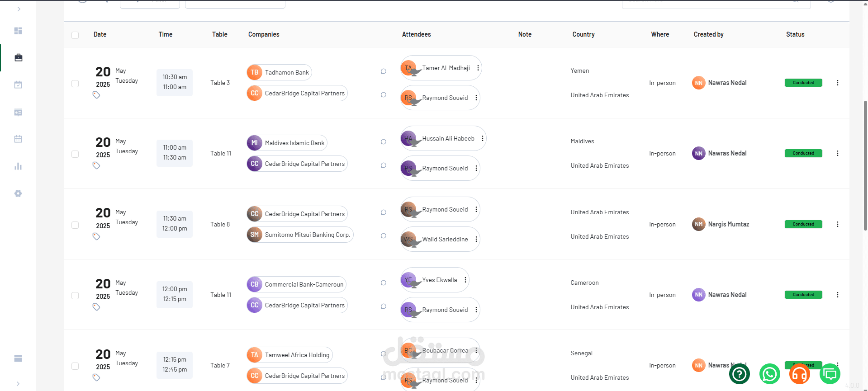Open the dashboard icon in sidebar
This screenshot has width=868, height=391.
[x=18, y=31]
